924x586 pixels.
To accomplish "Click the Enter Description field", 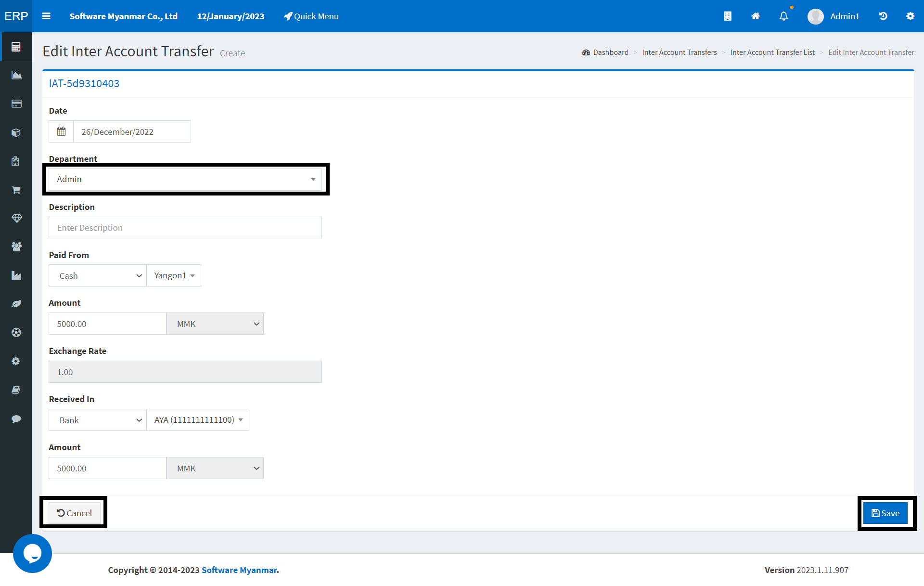I will click(185, 227).
